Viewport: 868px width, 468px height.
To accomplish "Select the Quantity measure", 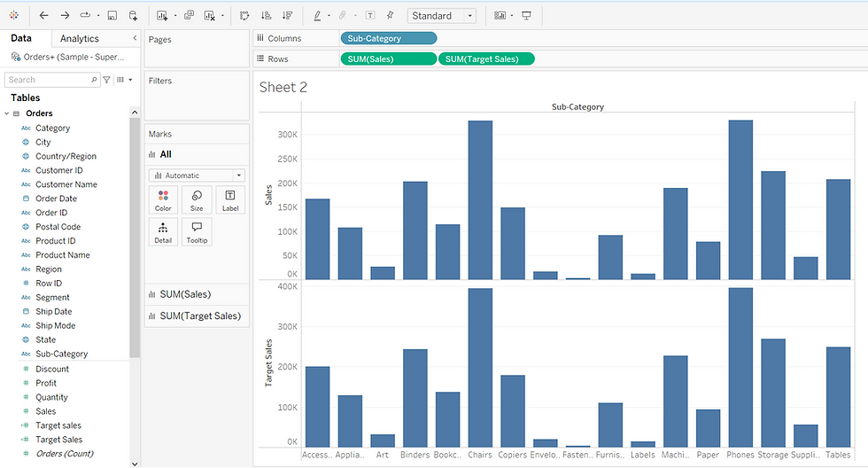I will [x=51, y=397].
